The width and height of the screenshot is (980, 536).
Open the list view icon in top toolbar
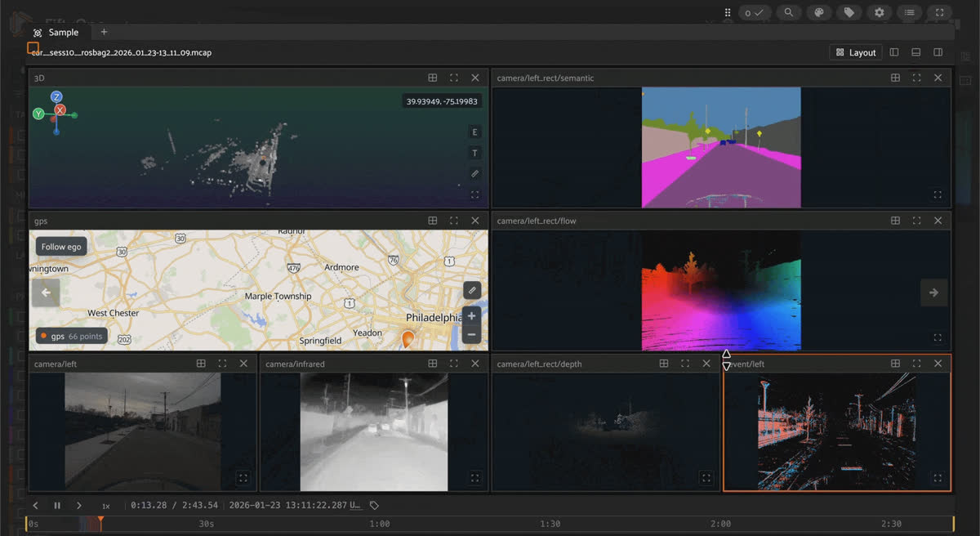pyautogui.click(x=910, y=12)
